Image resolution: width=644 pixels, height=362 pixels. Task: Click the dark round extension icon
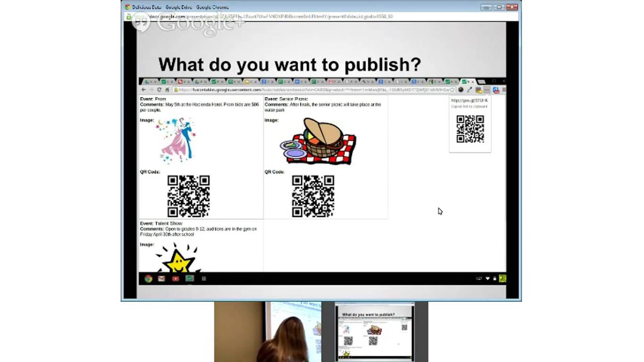[461, 89]
